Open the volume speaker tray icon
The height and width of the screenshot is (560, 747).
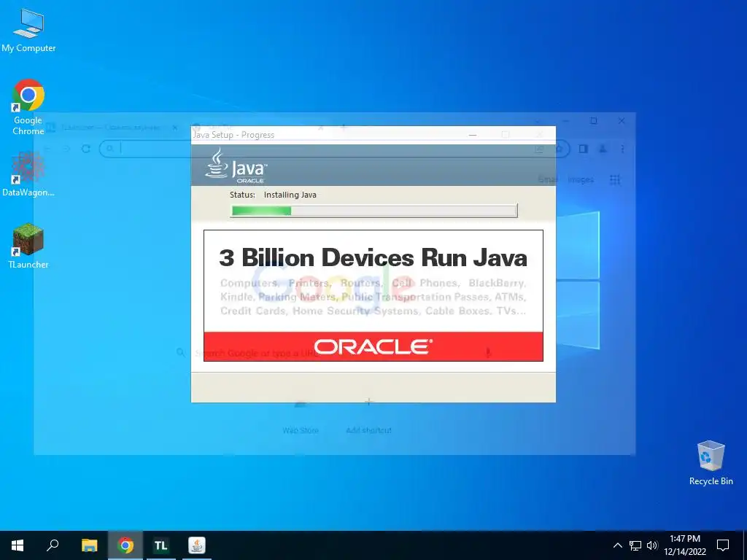[x=652, y=545]
